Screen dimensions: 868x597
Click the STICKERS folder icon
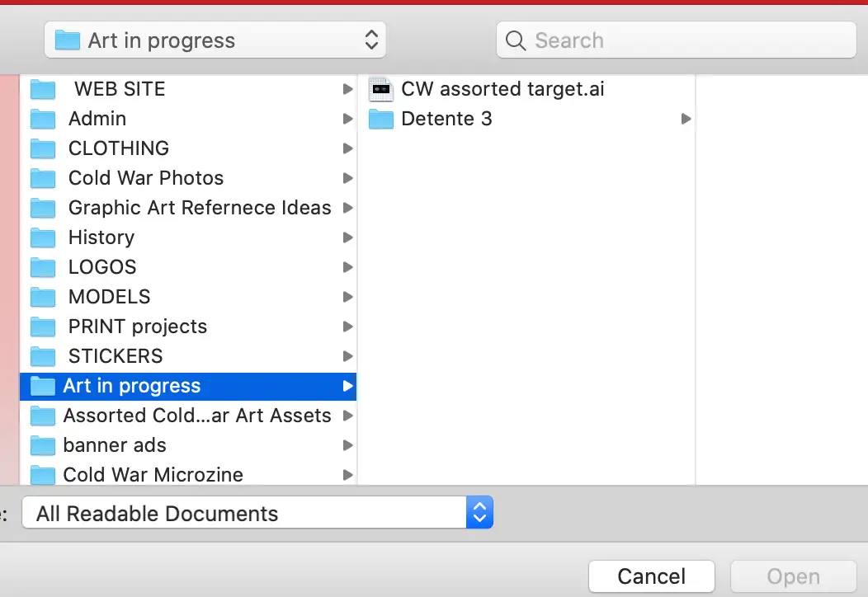pyautogui.click(x=43, y=356)
